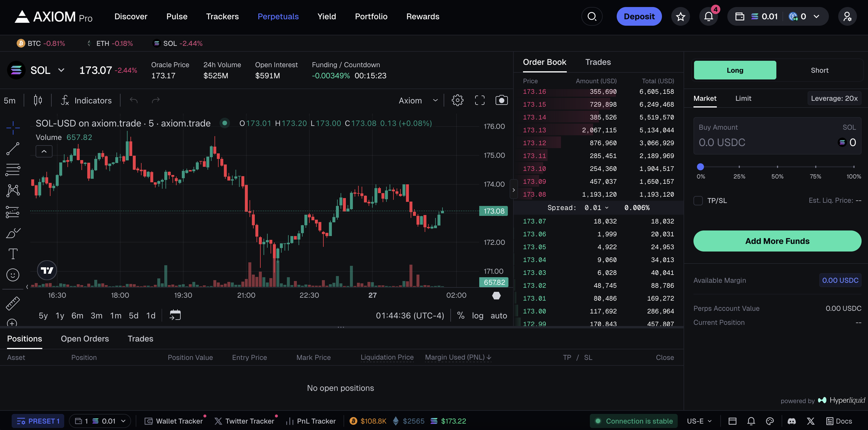Switch to the Open Orders tab
Screen dimensions: 868x430
[x=85, y=339]
